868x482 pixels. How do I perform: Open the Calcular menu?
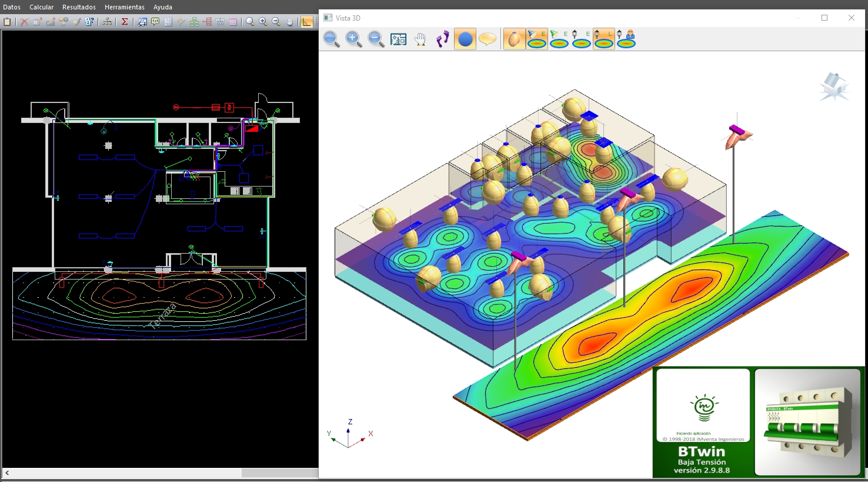point(41,7)
